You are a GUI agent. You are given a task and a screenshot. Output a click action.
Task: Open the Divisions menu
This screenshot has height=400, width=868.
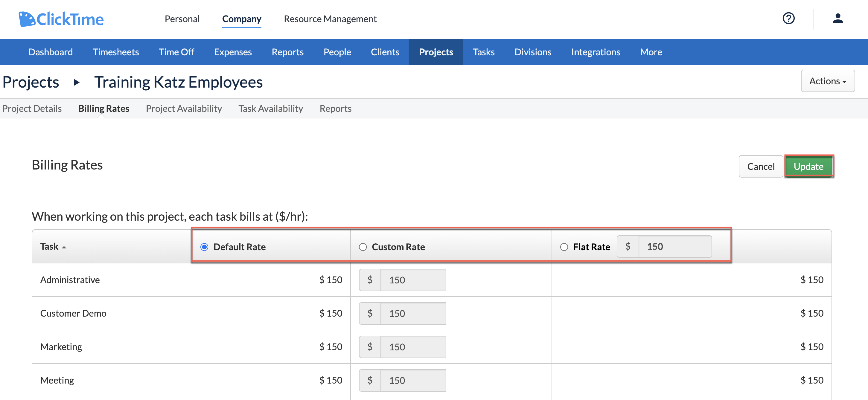pyautogui.click(x=533, y=52)
